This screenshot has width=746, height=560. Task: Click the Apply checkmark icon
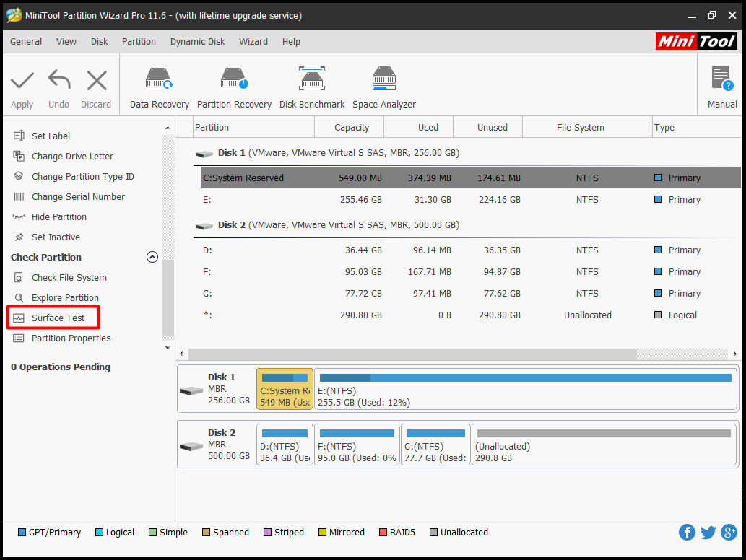(22, 80)
